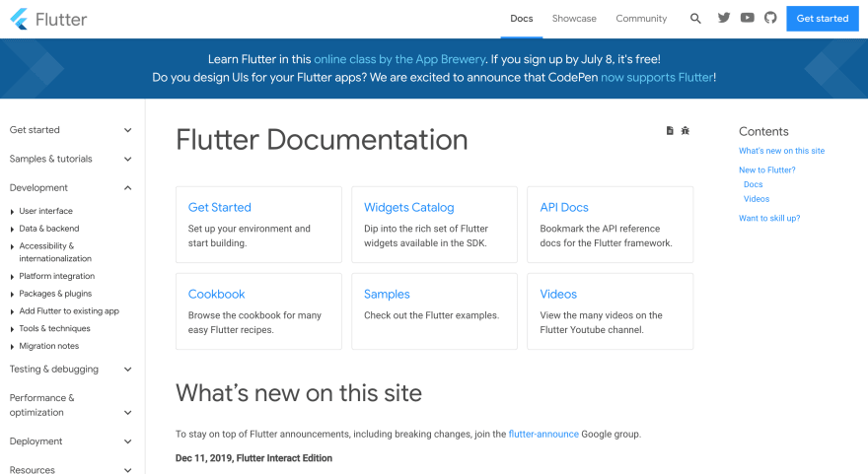Screen dimensions: 868x474
Task: Expand the Deployment sidebar section
Action: click(x=71, y=441)
